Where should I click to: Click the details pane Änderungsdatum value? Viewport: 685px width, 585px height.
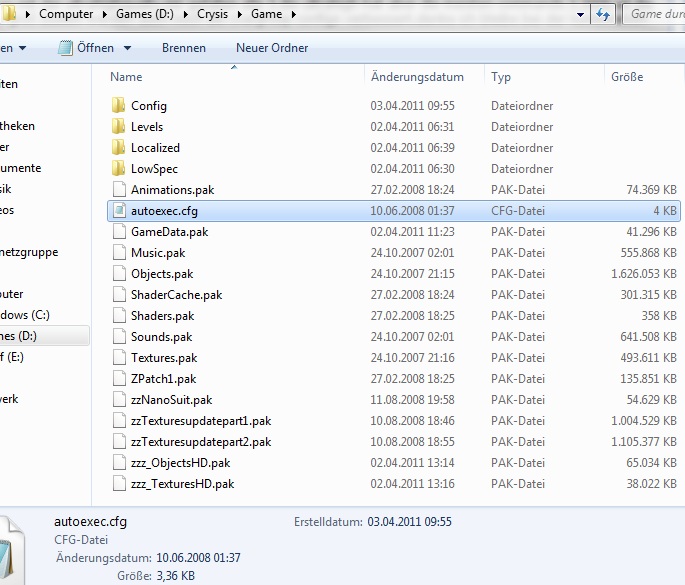click(198, 557)
